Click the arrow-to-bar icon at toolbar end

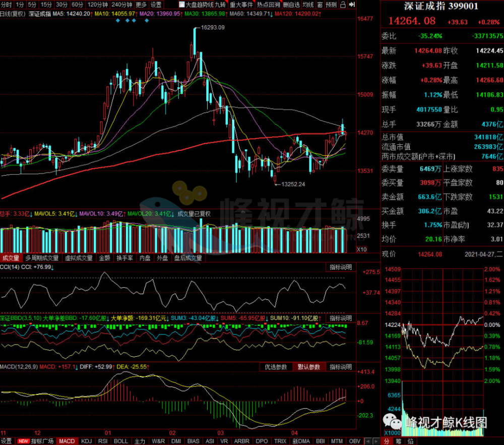[352, 5]
